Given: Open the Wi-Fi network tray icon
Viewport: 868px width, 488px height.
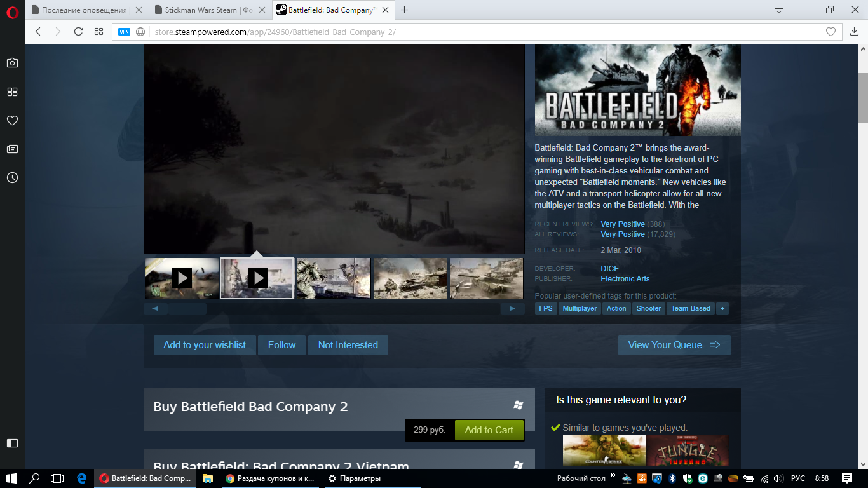Looking at the screenshot, I should click(x=764, y=478).
